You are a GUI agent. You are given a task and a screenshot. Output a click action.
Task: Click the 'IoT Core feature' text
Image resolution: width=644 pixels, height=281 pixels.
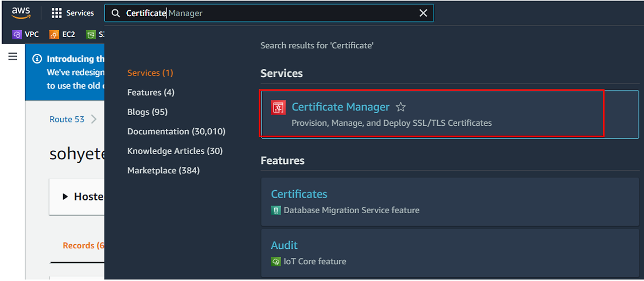(x=315, y=261)
